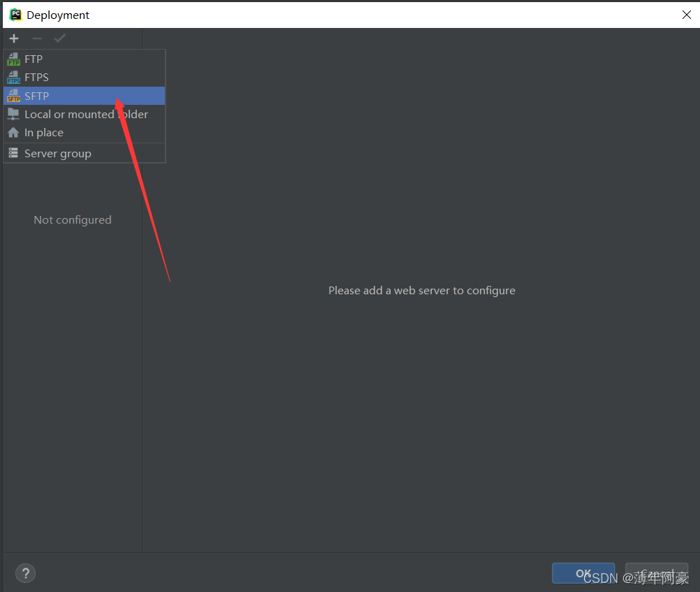The height and width of the screenshot is (592, 700).
Task: Choose the FTPS server type
Action: coord(85,78)
